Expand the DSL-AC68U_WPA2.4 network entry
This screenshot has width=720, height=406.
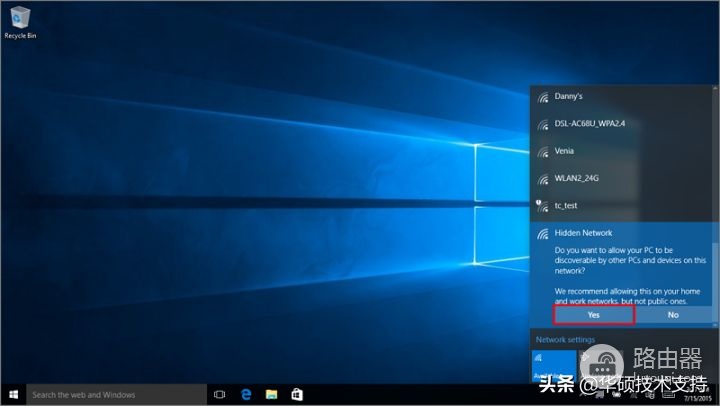pos(622,124)
